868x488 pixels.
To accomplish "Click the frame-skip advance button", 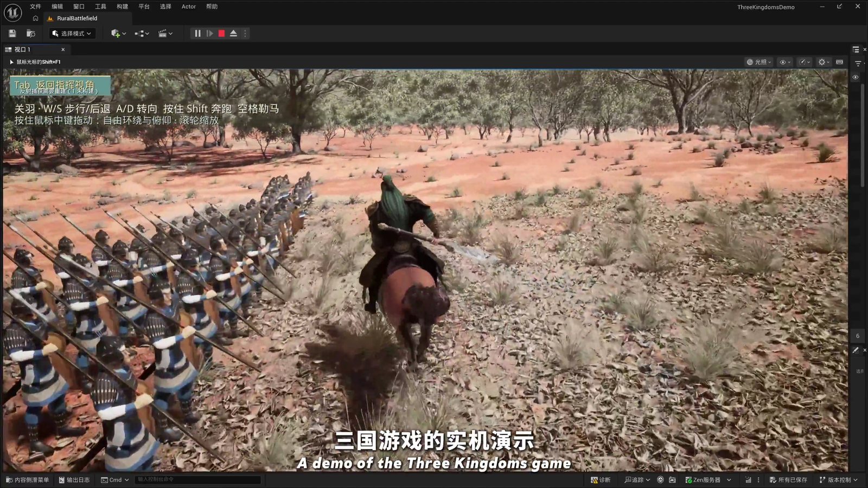I will pos(209,34).
